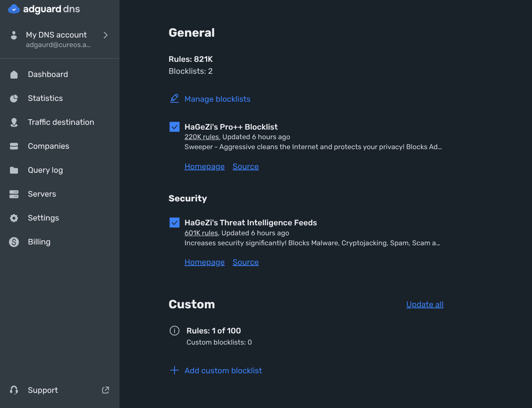Go to the Settings menu item
Screen dimensions: 532x408
tap(43, 218)
